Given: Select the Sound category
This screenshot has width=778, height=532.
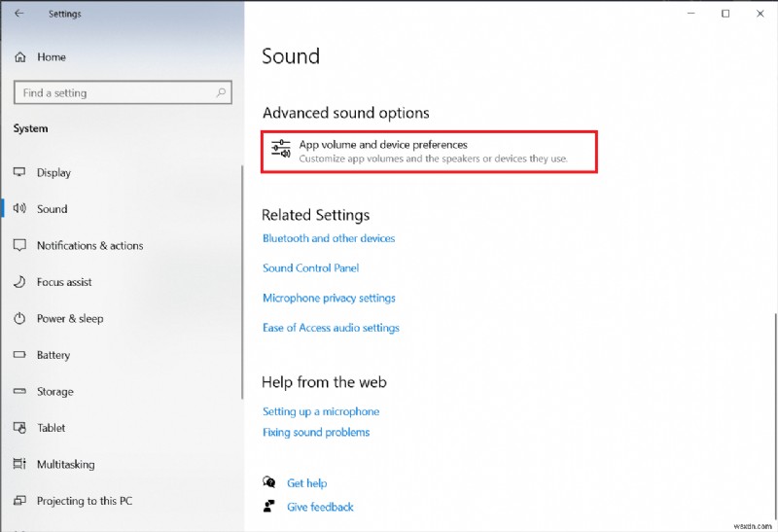Looking at the screenshot, I should coord(52,209).
